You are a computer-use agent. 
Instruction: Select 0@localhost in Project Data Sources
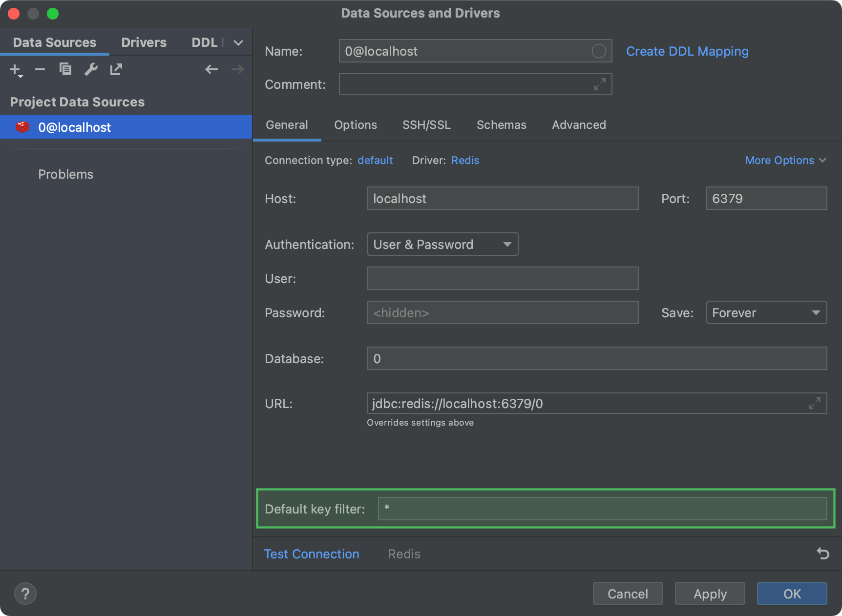(75, 127)
